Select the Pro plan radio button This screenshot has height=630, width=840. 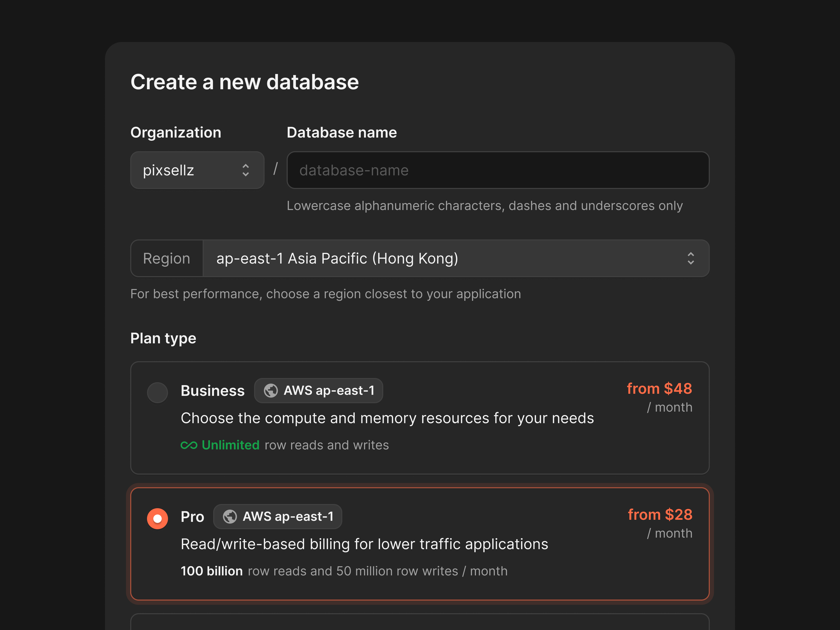point(157,518)
